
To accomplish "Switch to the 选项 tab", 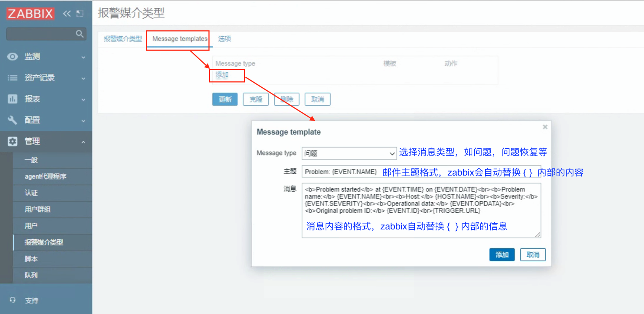I will (x=224, y=39).
